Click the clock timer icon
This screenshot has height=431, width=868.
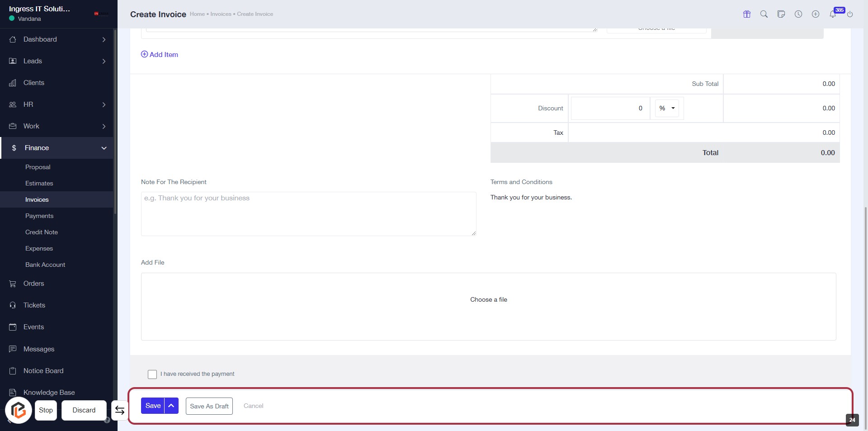click(x=798, y=14)
